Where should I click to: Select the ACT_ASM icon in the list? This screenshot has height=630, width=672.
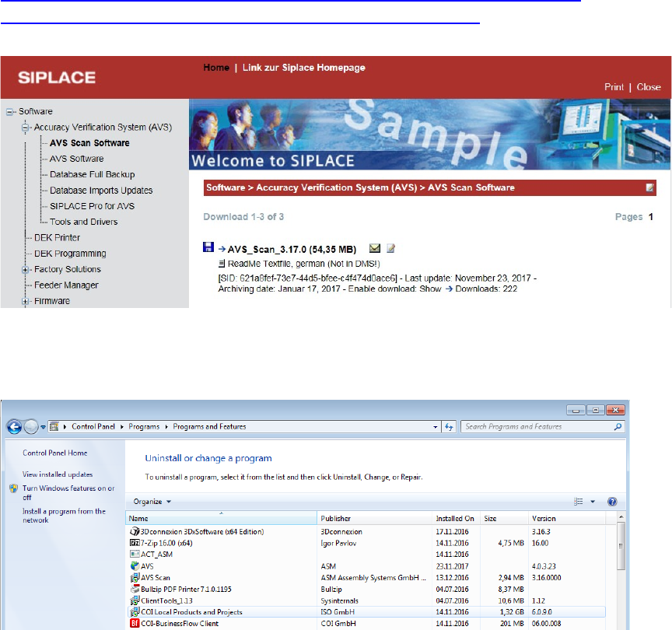click(x=135, y=554)
